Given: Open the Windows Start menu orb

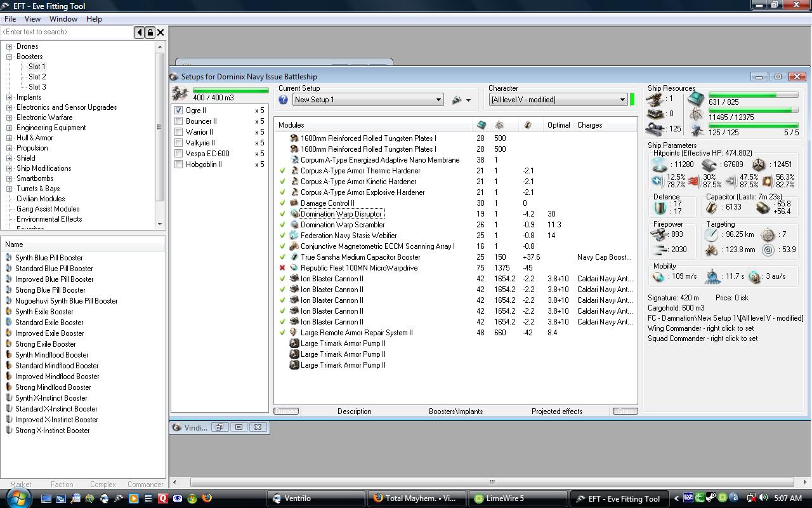Looking at the screenshot, I should point(19,497).
